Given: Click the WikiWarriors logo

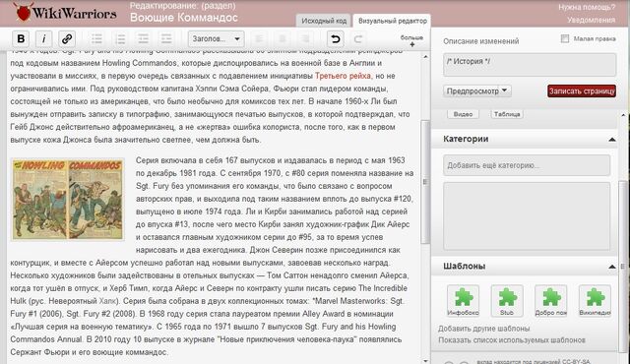Looking at the screenshot, I should click(65, 13).
